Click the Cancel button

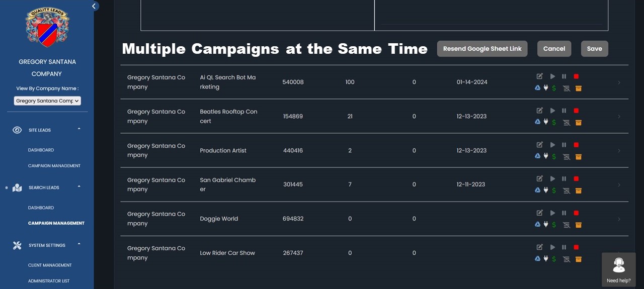554,49
